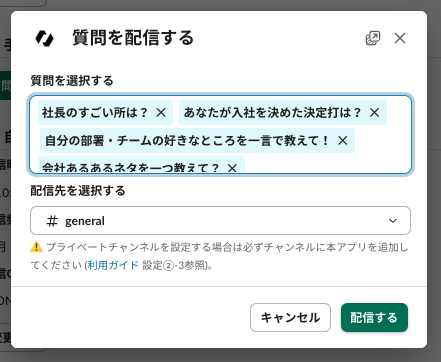The image size is (441, 362).
Task: Remove the 自分の部署・チームの好きなところ tag
Action: click(x=343, y=140)
